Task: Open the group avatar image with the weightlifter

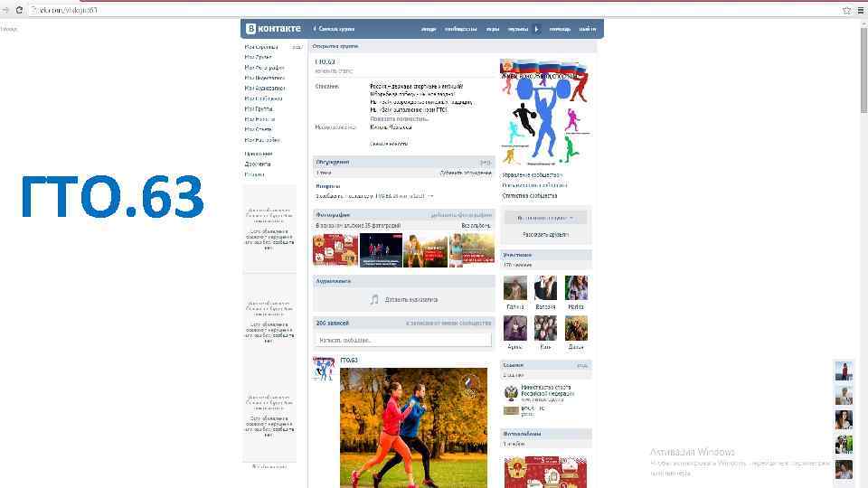Action: click(x=545, y=112)
